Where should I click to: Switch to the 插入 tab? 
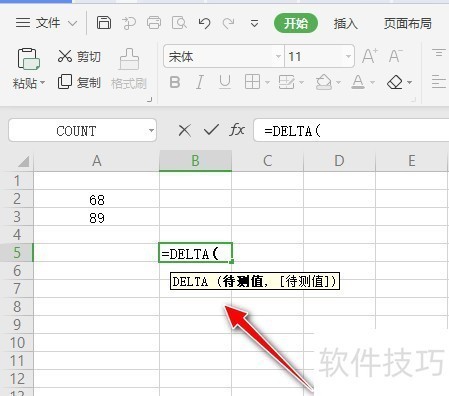[345, 23]
